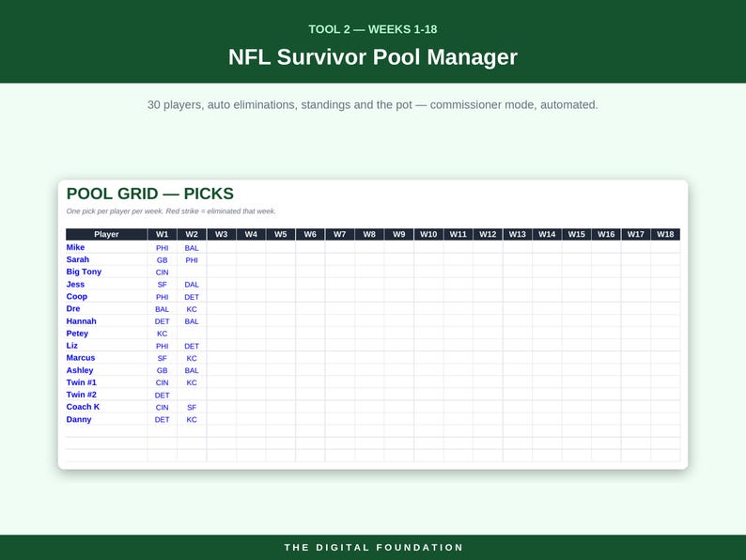Viewport: 746px width, 560px height.
Task: Click player name Hannah
Action: pos(82,321)
